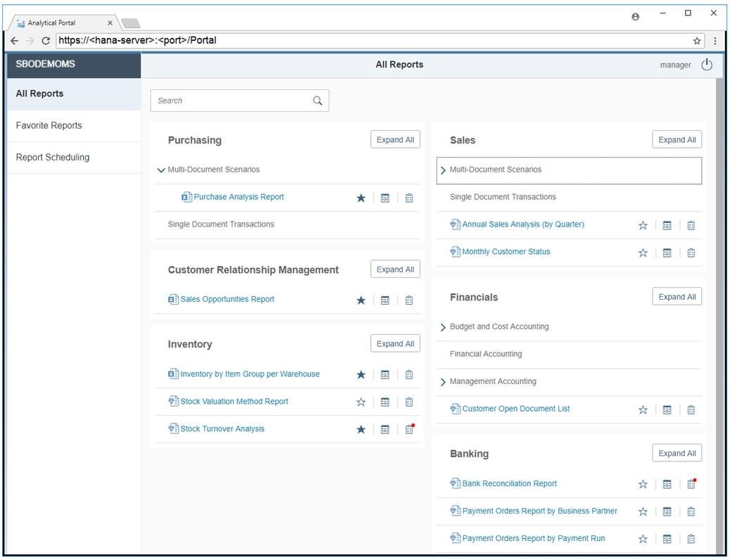Screen dimensions: 730x560
Task: Open the browser three-dot menu
Action: click(x=715, y=41)
